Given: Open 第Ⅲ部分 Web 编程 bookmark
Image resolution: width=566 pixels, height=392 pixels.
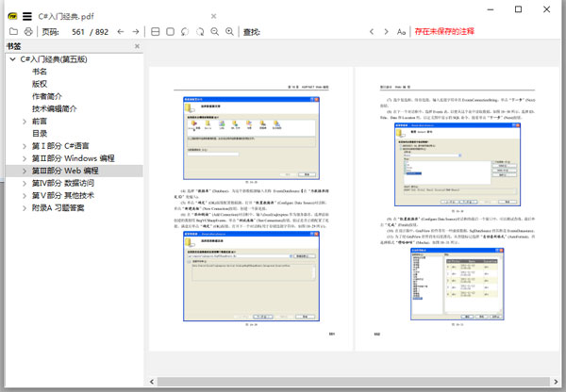Looking at the screenshot, I should coord(65,171).
